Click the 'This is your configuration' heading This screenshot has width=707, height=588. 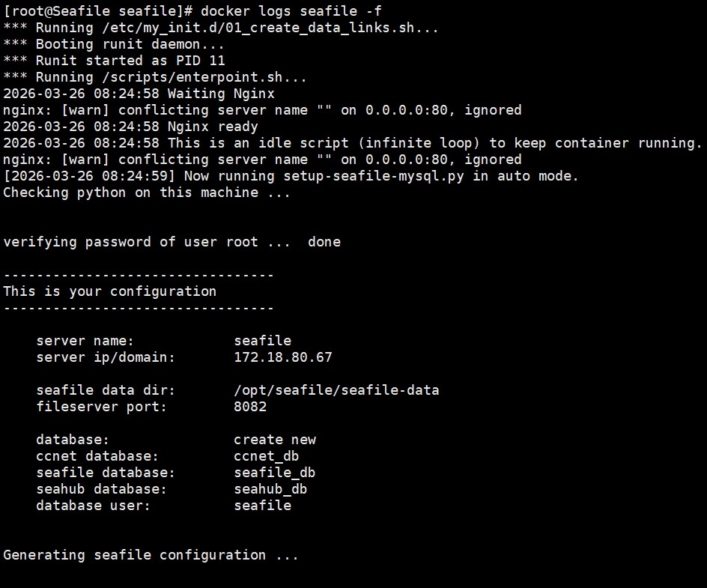click(109, 291)
